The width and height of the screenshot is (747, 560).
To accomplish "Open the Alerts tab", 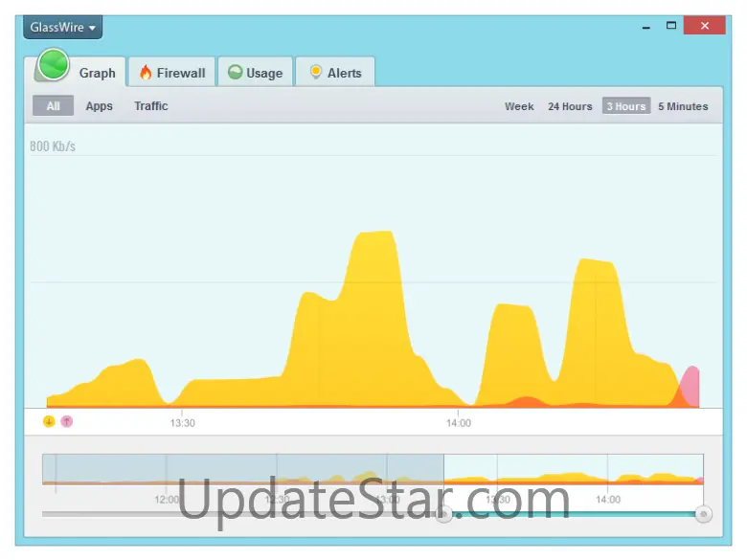I will 335,73.
